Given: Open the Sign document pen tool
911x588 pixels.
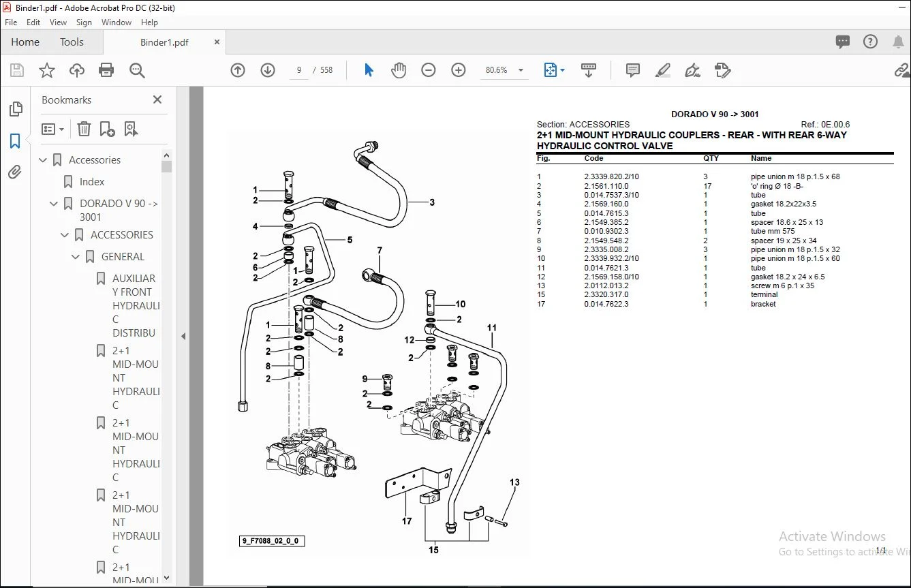Looking at the screenshot, I should (693, 70).
